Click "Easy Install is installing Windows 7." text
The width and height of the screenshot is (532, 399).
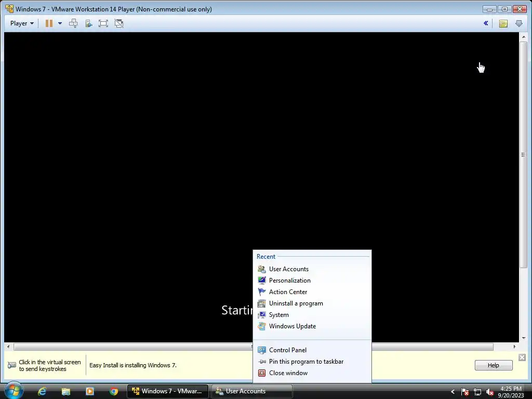[133, 365]
